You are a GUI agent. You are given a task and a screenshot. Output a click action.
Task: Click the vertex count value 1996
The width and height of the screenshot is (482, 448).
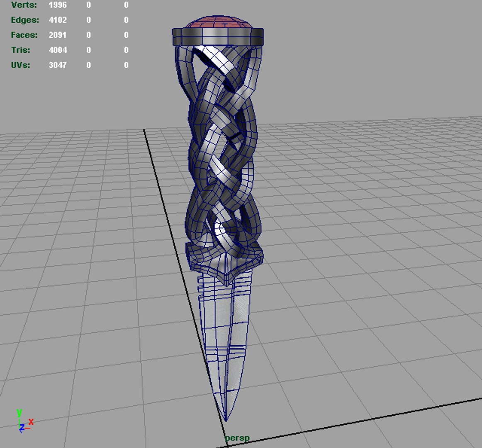click(x=58, y=5)
